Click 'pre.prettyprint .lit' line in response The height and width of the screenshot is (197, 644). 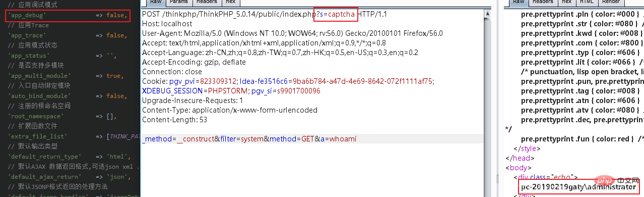(582, 62)
